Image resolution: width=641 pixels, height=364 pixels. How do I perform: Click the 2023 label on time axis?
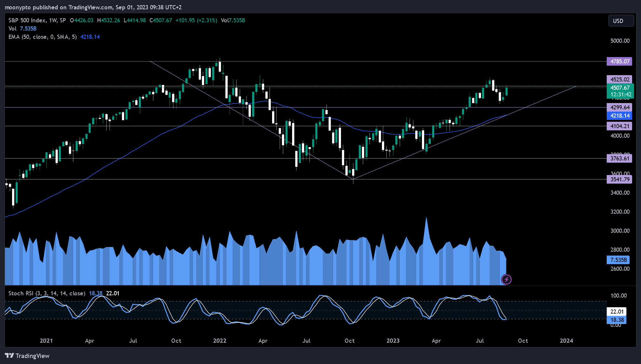click(393, 341)
